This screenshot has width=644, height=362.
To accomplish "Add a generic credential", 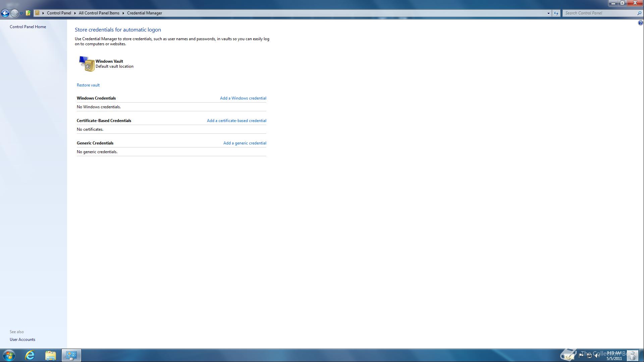I will pos(245,143).
